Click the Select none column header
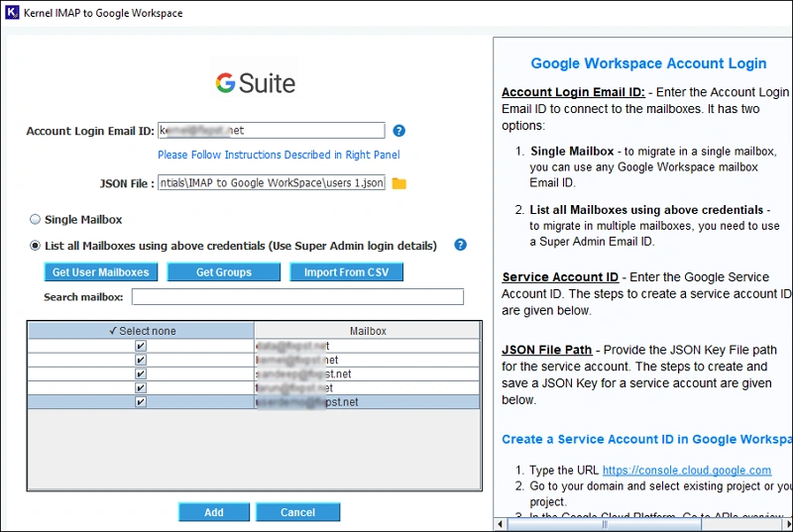The image size is (793, 532). tap(142, 331)
